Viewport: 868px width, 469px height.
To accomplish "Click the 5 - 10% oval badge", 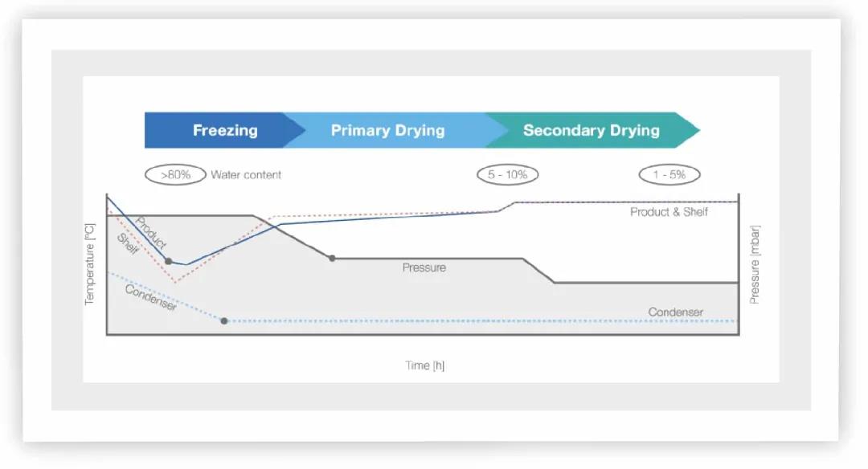I will [507, 174].
